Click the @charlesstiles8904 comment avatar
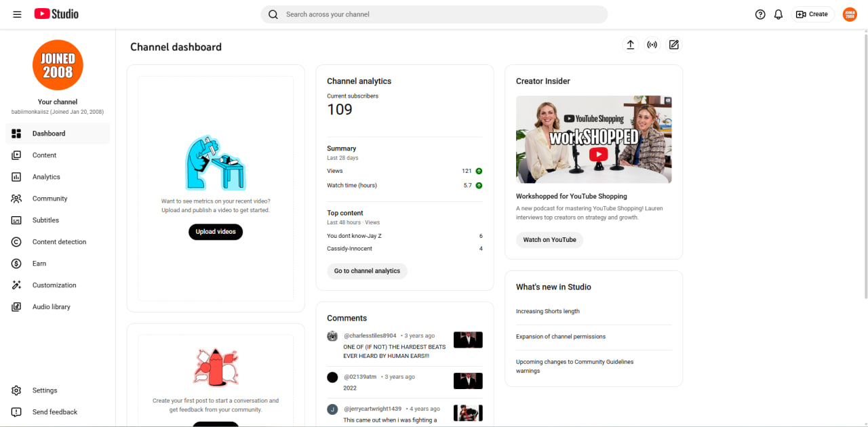The image size is (868, 427). coord(332,336)
